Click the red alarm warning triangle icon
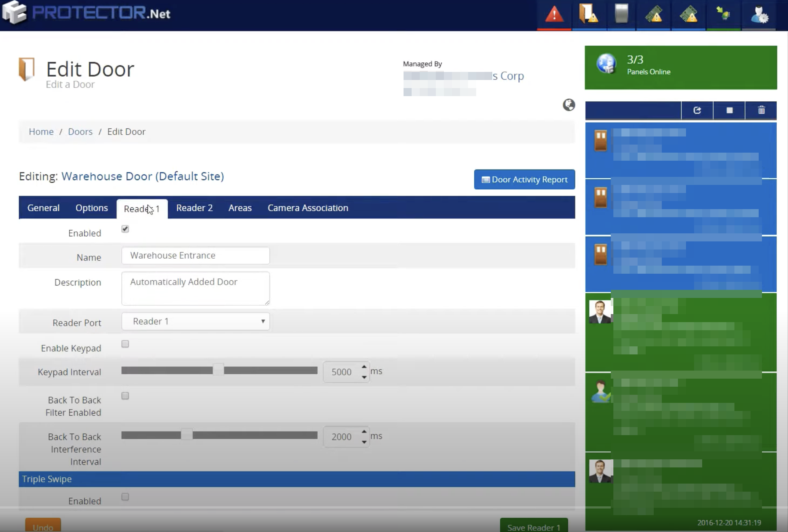The height and width of the screenshot is (532, 788). tap(554, 15)
